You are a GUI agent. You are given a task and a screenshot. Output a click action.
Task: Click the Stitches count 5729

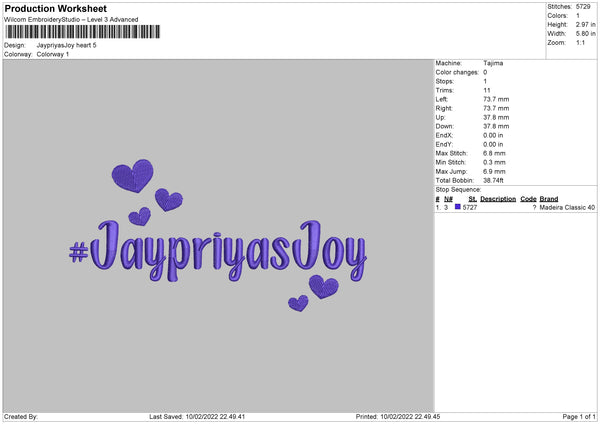(x=583, y=7)
